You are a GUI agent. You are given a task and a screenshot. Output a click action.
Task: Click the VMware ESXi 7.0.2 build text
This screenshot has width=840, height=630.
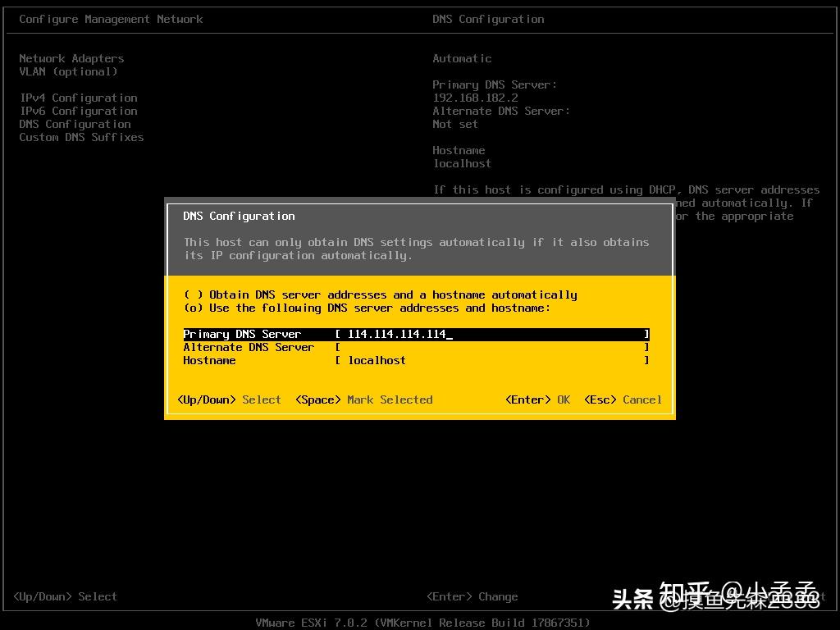point(422,623)
